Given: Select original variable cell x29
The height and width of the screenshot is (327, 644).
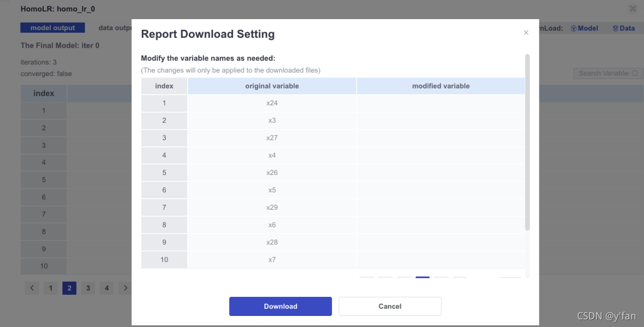Looking at the screenshot, I should point(272,207).
